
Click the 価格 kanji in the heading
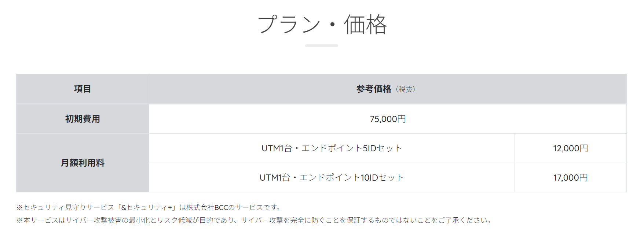[x=365, y=25]
